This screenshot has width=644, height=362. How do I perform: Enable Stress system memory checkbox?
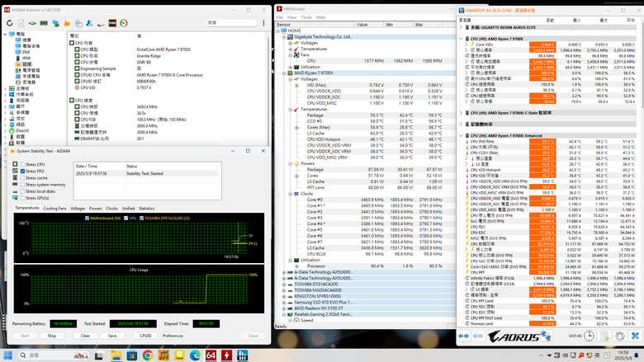pyautogui.click(x=22, y=185)
